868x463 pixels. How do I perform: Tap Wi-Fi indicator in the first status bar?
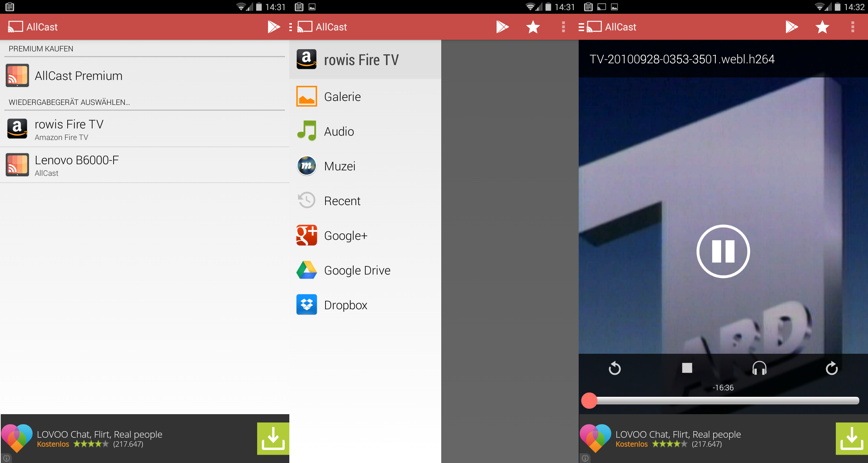pyautogui.click(x=241, y=7)
